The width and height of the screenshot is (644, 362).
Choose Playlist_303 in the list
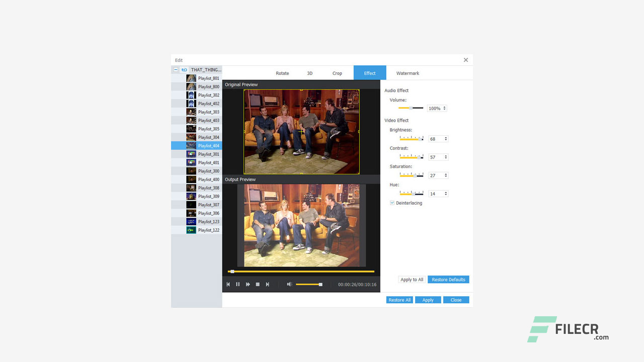(197, 112)
